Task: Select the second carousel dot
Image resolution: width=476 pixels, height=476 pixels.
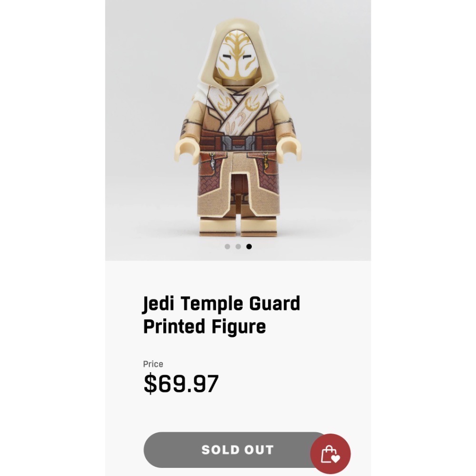Action: (238, 247)
